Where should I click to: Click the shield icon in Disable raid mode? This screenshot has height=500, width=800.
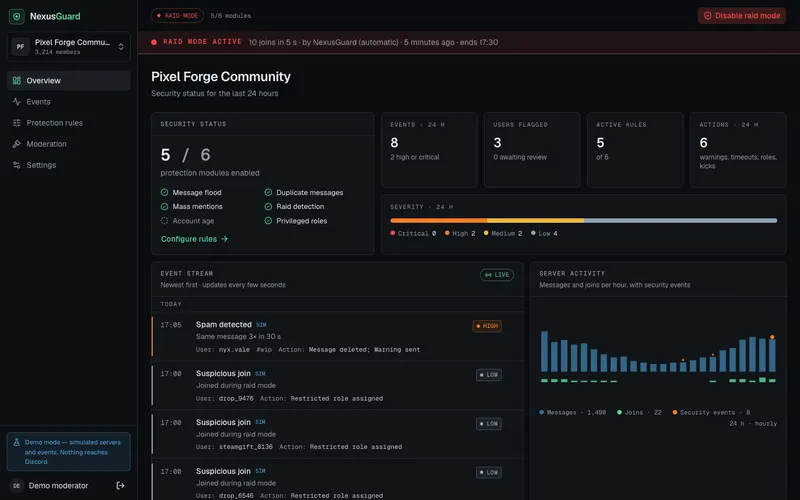(x=708, y=16)
